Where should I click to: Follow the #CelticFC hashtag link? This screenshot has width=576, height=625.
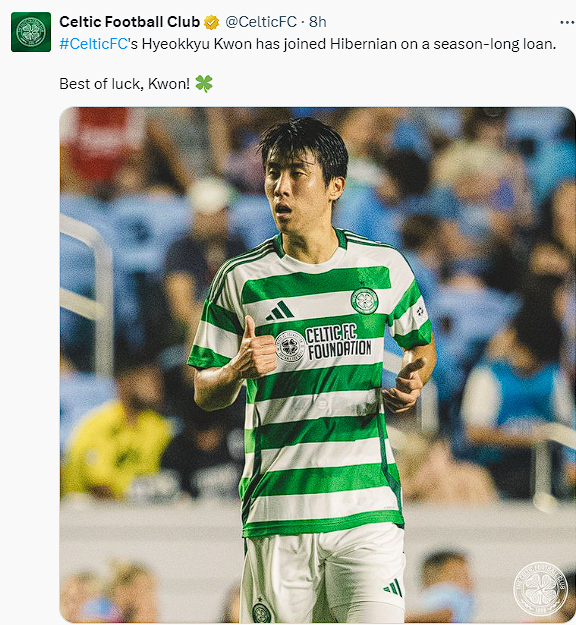point(94,44)
